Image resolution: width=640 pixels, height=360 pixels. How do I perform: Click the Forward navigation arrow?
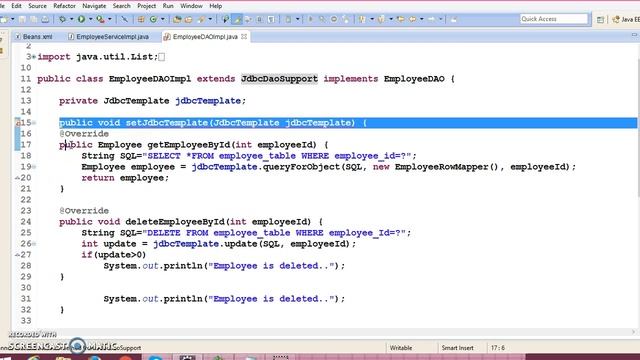point(431,19)
